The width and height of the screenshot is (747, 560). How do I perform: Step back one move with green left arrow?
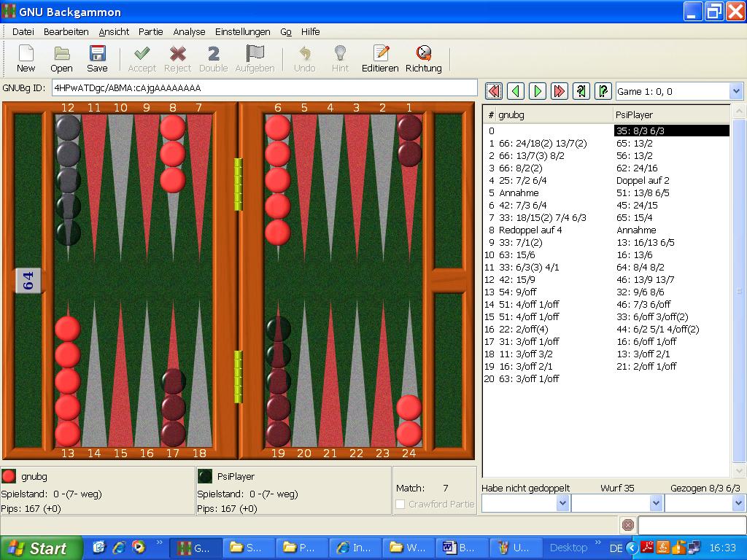click(x=516, y=91)
